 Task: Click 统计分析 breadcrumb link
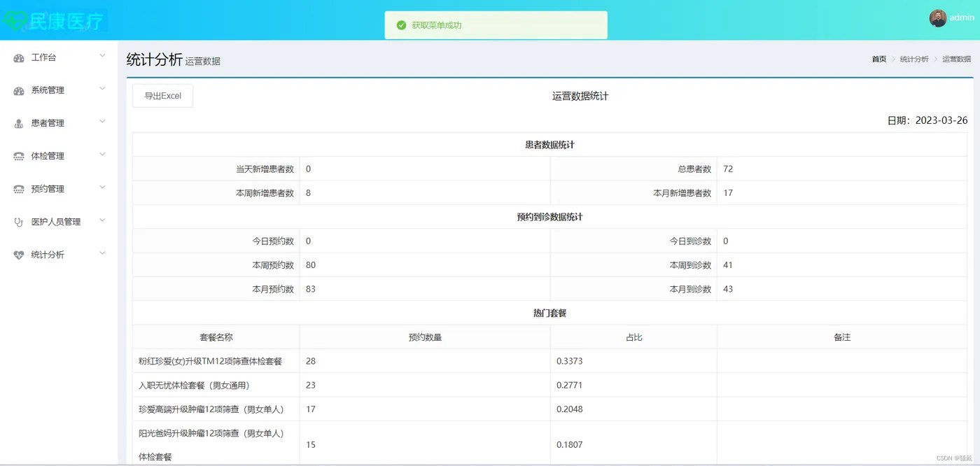(914, 59)
